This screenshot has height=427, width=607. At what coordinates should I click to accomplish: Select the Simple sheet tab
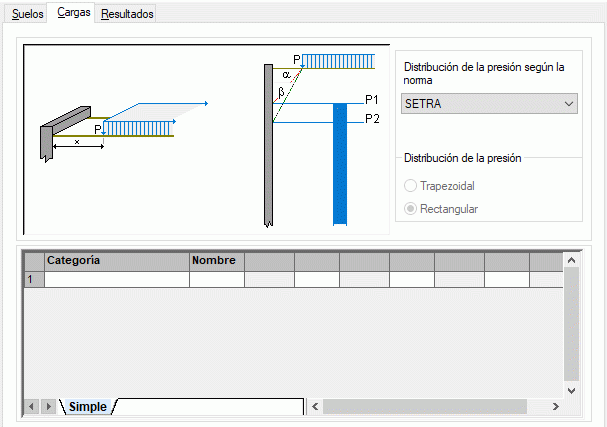(x=88, y=407)
